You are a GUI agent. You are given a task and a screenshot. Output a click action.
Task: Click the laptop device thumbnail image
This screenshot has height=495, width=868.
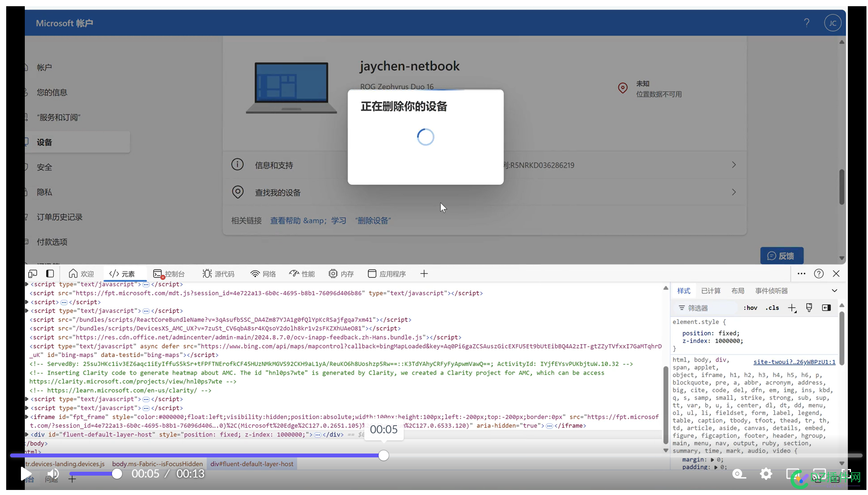pos(291,88)
